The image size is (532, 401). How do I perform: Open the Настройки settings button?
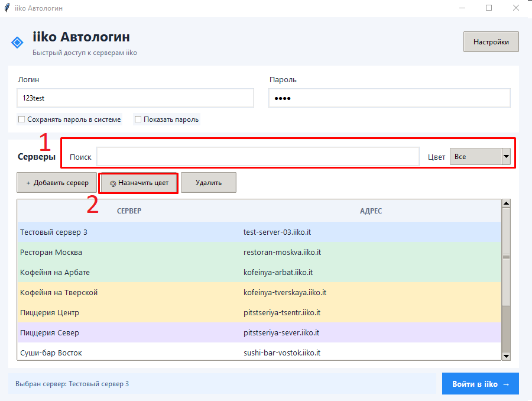coord(491,42)
